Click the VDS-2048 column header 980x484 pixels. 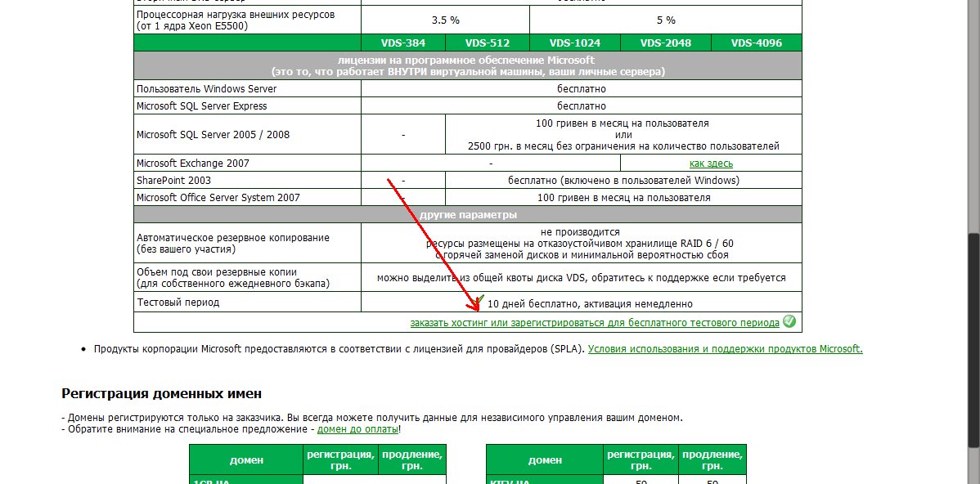coord(666,43)
